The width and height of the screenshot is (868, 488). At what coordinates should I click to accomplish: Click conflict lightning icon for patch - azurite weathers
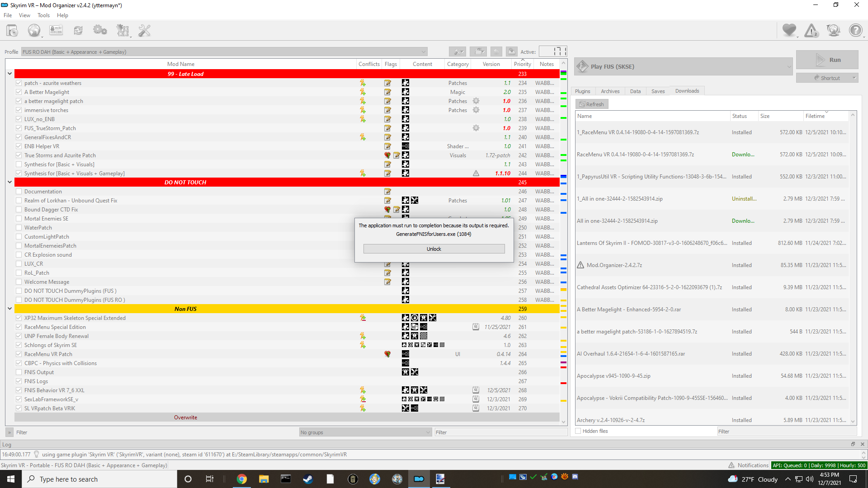363,83
